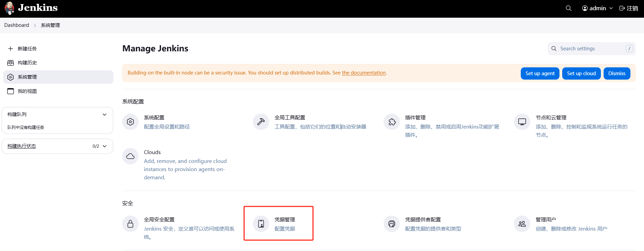Open the 凭据提供者配置 icon
Viewport: 644px width, 251px height.
[392, 224]
